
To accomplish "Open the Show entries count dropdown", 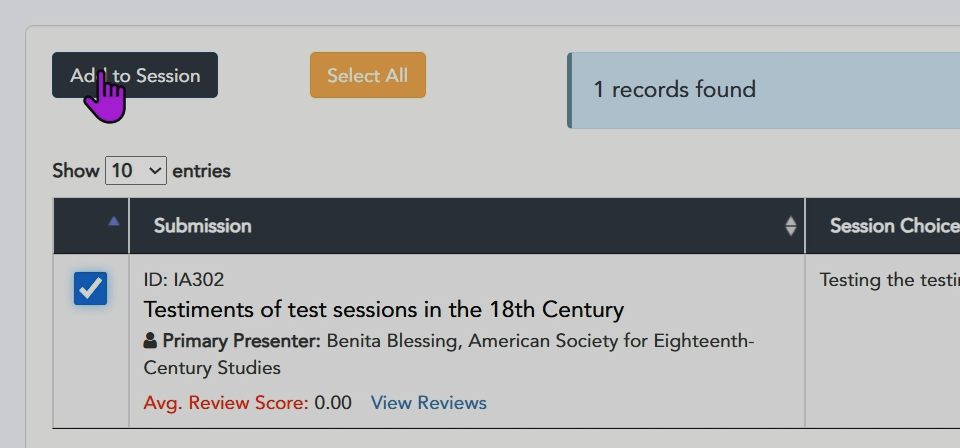I will tap(136, 171).
